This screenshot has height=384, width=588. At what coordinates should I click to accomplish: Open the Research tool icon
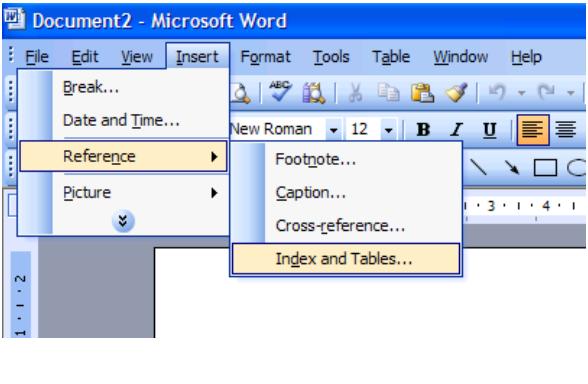click(x=314, y=92)
